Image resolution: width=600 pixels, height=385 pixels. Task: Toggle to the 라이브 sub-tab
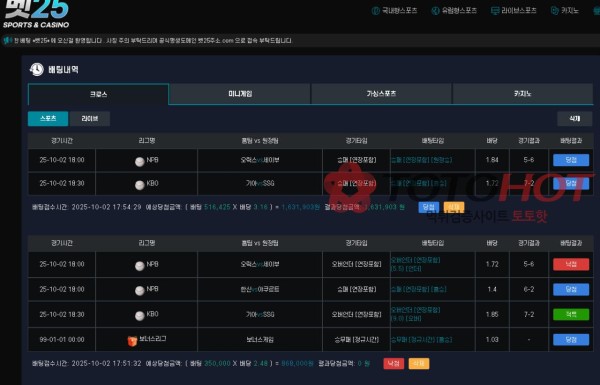[90, 119]
